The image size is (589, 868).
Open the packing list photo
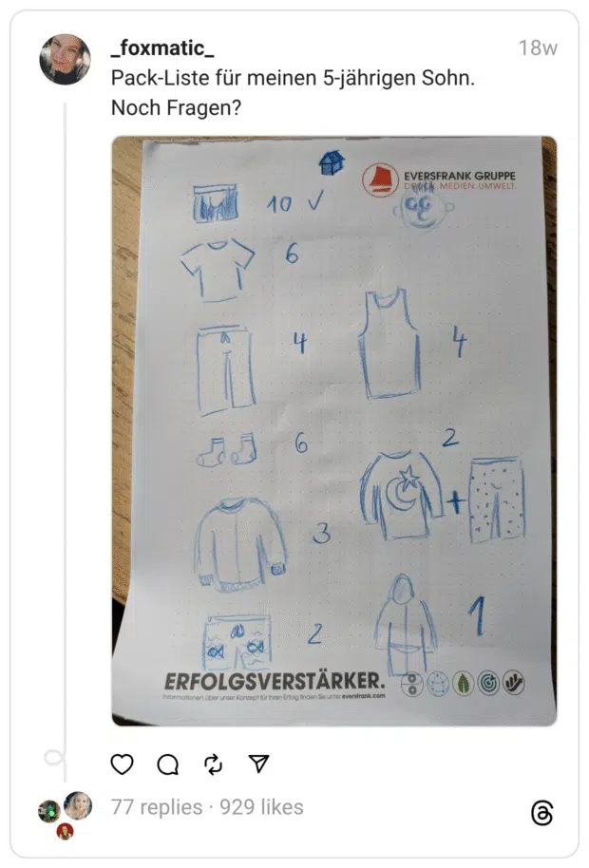[x=334, y=431]
